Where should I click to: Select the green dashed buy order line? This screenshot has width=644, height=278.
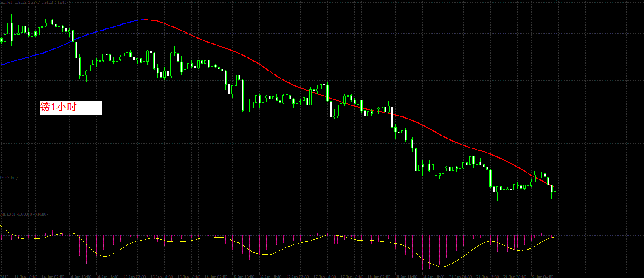coord(322,180)
